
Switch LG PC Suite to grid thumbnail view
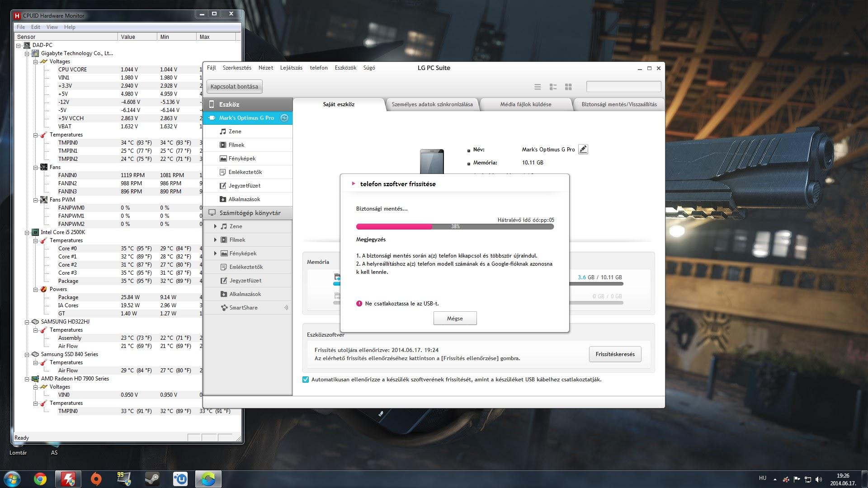coord(568,87)
